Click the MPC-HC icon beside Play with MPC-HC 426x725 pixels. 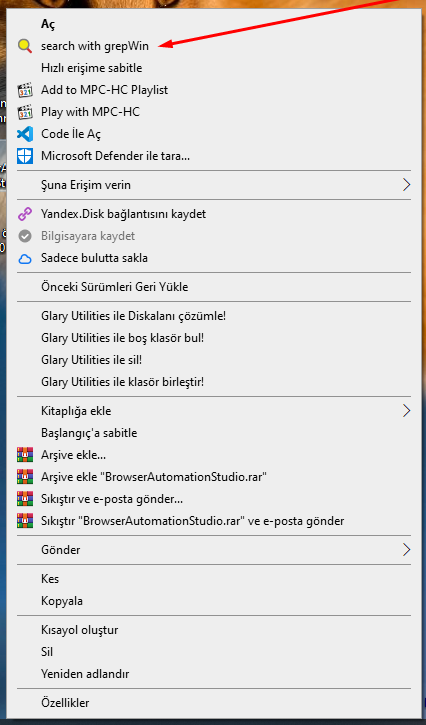pyautogui.click(x=25, y=112)
